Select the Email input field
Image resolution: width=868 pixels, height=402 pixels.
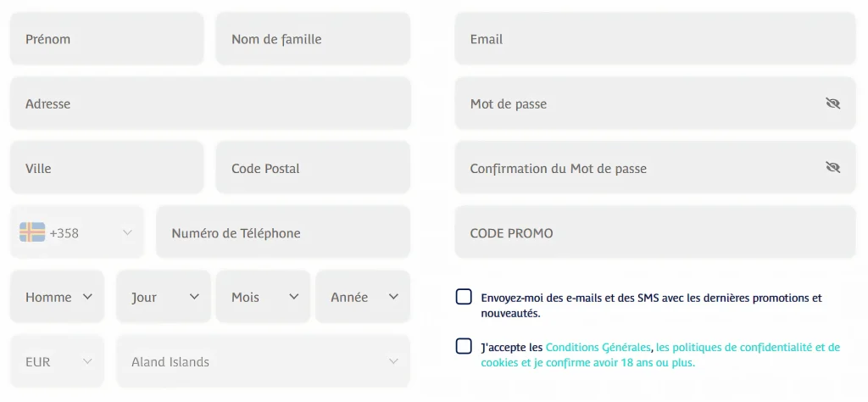point(655,39)
